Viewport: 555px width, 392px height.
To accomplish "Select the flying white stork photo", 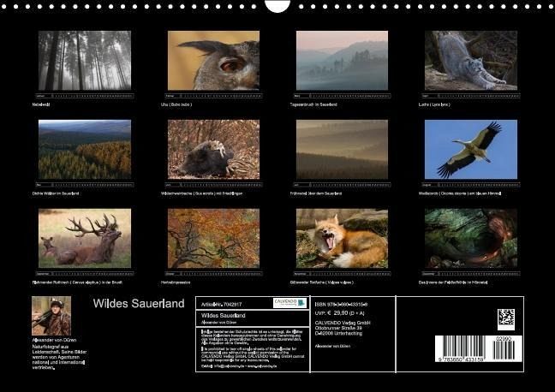I will pyautogui.click(x=471, y=149).
